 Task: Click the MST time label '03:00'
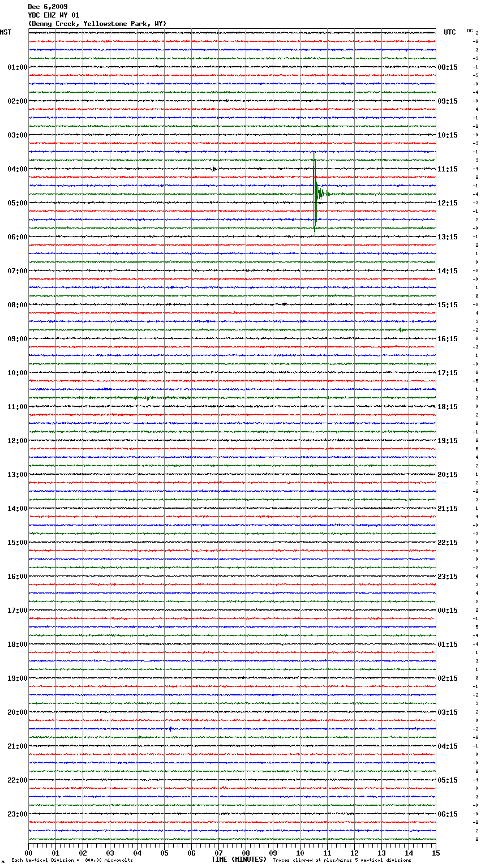(18, 135)
